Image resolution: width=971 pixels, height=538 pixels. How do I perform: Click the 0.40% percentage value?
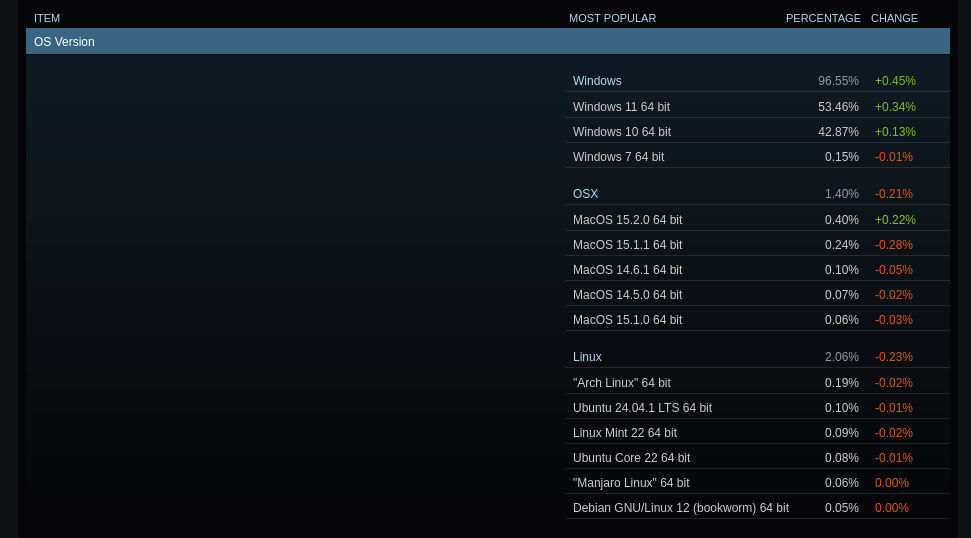coord(842,220)
